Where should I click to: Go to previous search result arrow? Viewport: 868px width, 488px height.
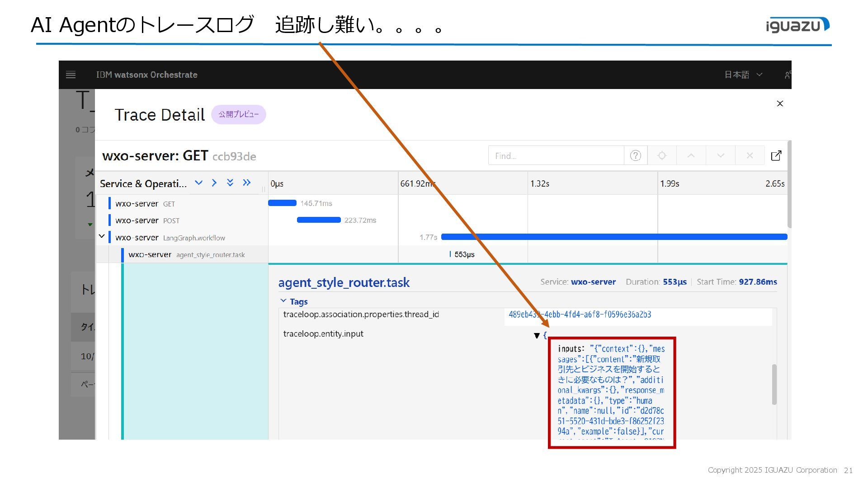coord(691,155)
